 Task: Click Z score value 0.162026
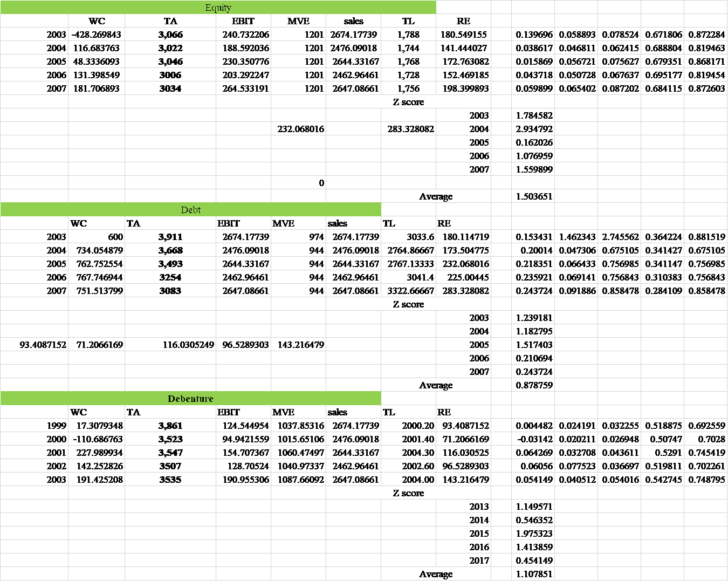(533, 142)
